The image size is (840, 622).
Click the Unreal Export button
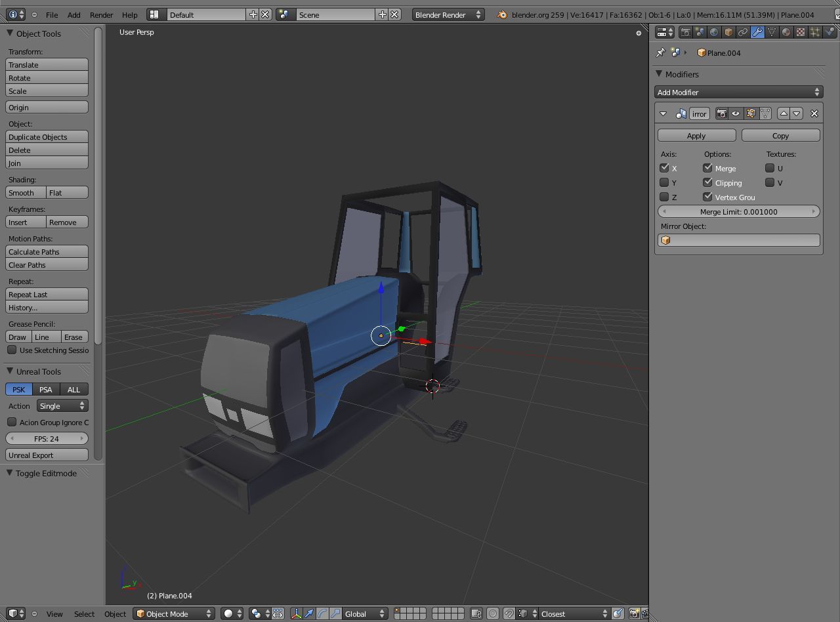pyautogui.click(x=47, y=455)
